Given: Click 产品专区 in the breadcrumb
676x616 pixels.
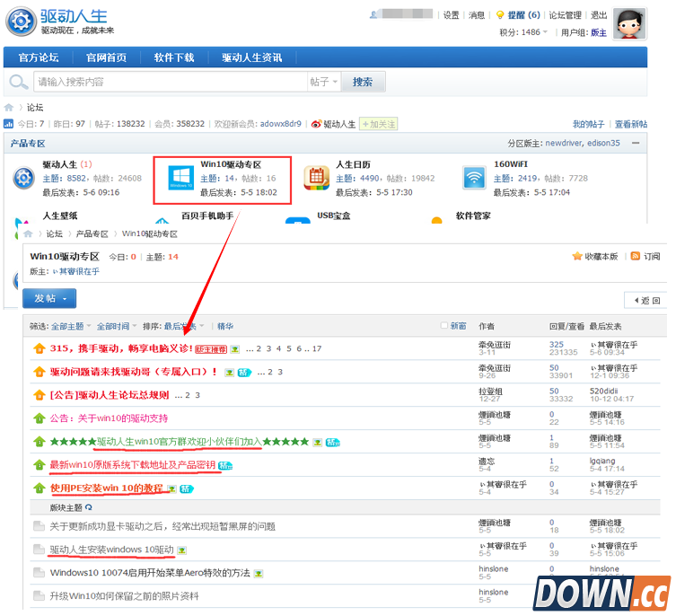Looking at the screenshot, I should [x=92, y=233].
